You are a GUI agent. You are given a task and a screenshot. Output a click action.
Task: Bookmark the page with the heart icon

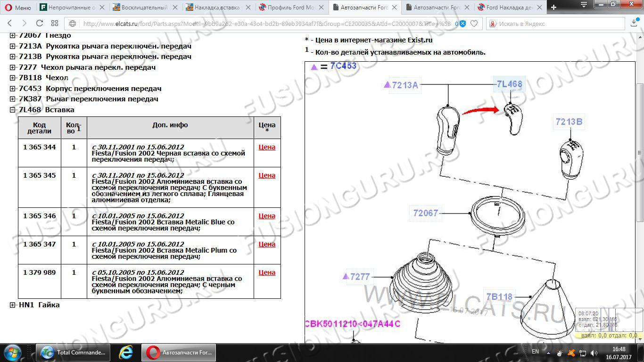[x=474, y=24]
